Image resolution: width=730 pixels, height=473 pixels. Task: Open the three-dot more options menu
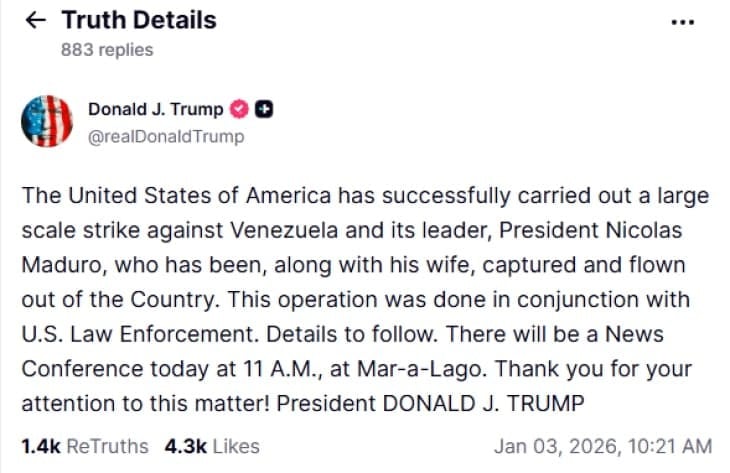[x=684, y=22]
